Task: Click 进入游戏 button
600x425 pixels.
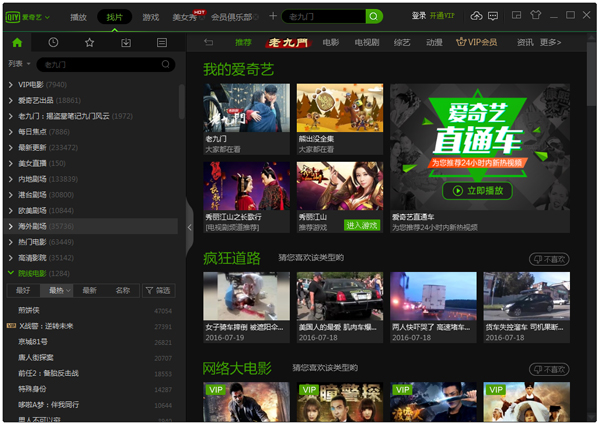Action: click(x=362, y=225)
